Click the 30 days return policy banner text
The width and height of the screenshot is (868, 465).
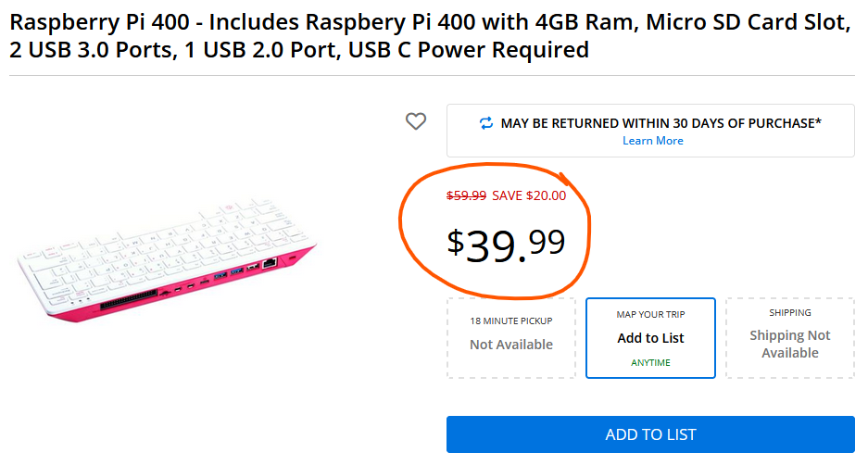[x=661, y=122]
